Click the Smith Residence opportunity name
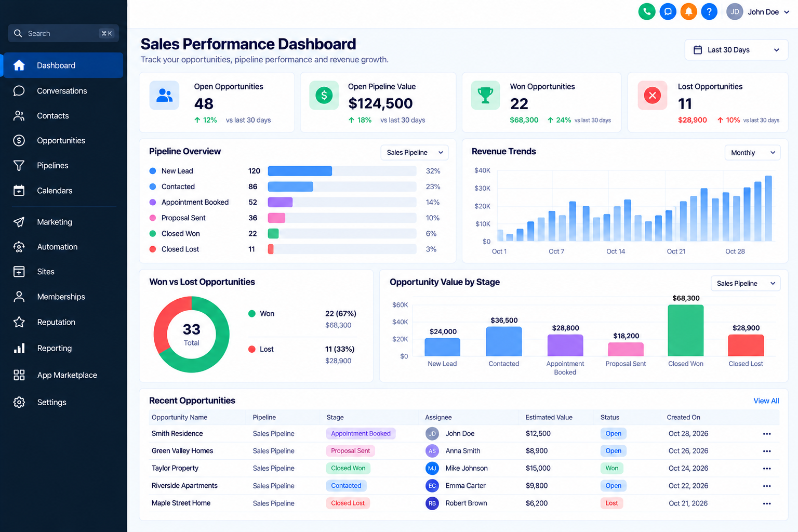The height and width of the screenshot is (532, 798). tap(177, 433)
